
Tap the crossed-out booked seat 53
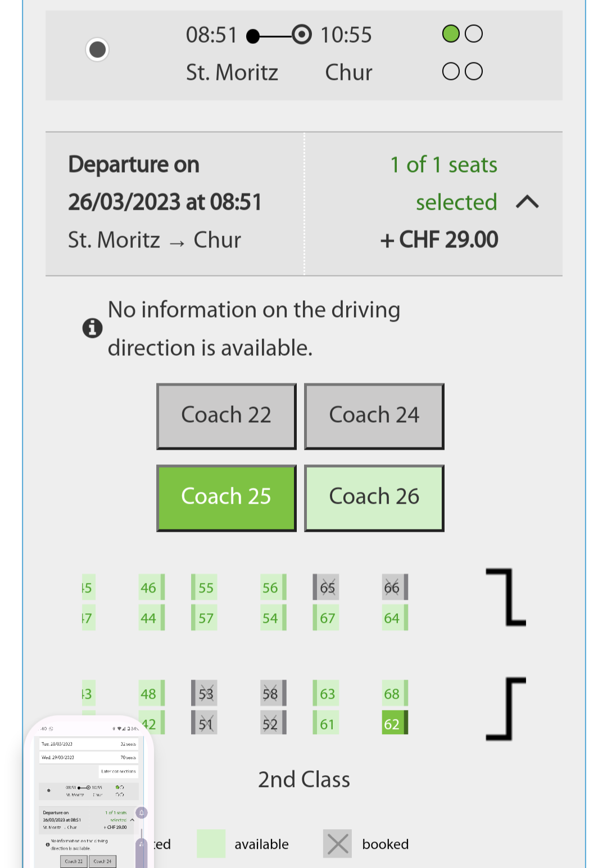[x=204, y=694]
